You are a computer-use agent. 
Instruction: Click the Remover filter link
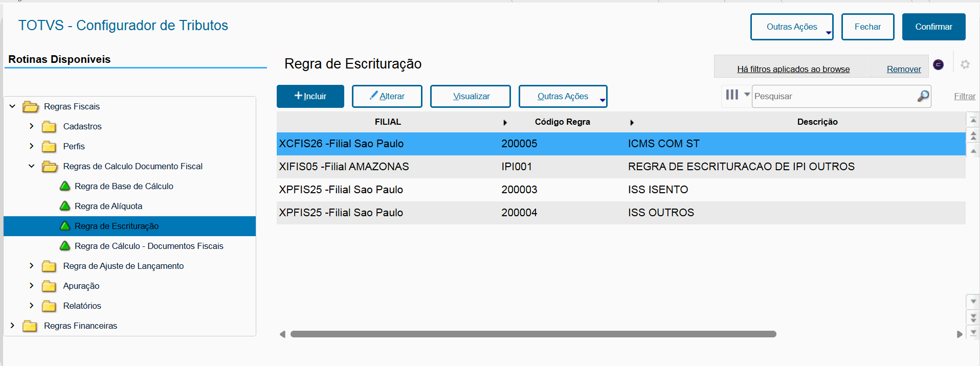tap(903, 69)
